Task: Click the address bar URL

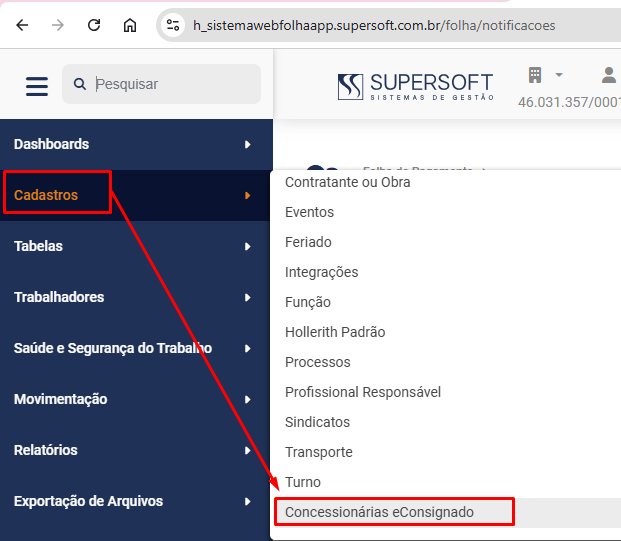Action: (x=374, y=25)
